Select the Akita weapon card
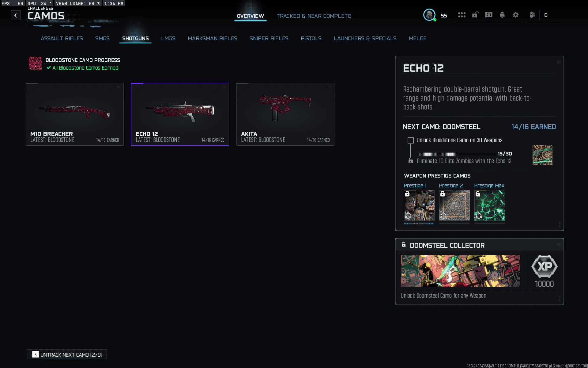 pos(285,114)
